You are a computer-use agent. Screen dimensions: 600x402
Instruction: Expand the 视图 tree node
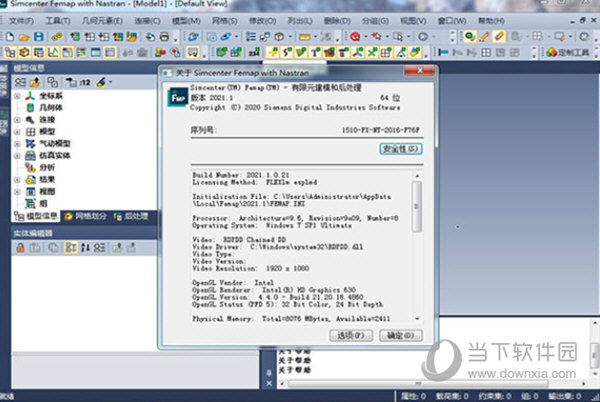tap(17, 192)
